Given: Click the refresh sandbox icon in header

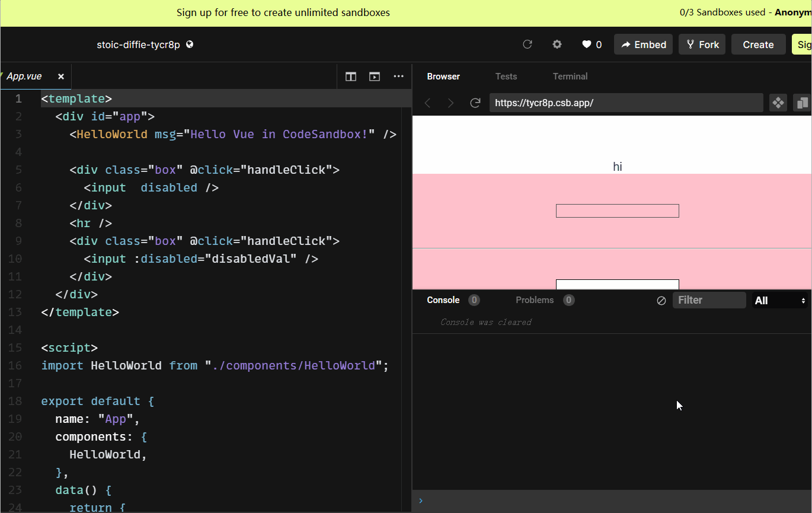Looking at the screenshot, I should (x=527, y=44).
